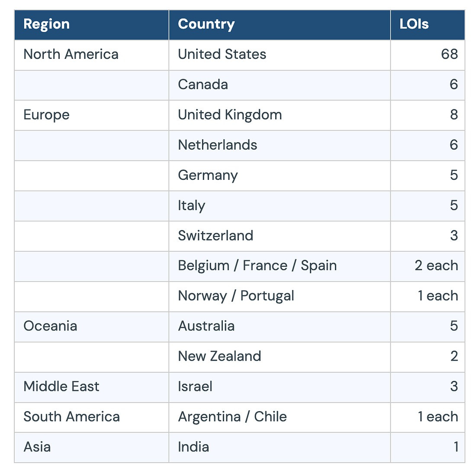476x470 pixels.
Task: Click the Oceania region cell
Action: (91, 327)
